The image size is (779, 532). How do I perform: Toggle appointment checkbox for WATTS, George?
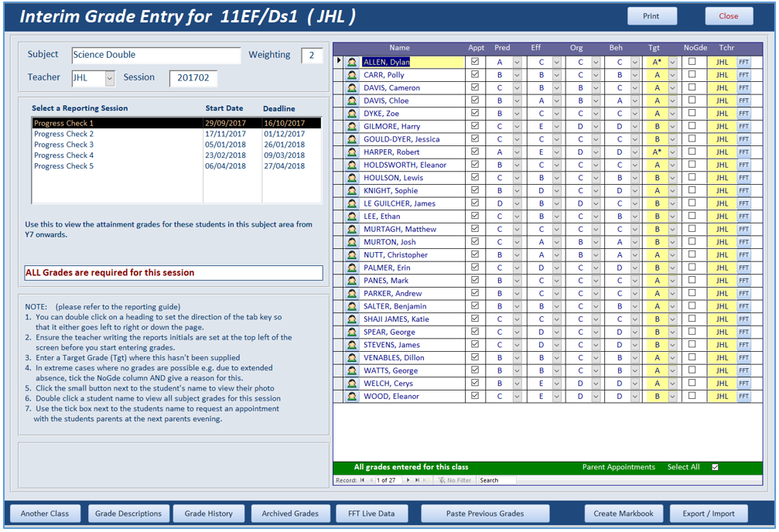pyautogui.click(x=475, y=370)
